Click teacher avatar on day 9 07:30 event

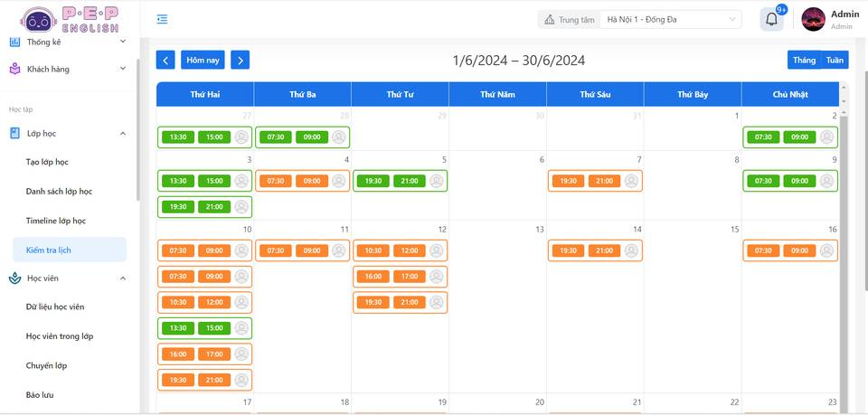pyautogui.click(x=827, y=181)
